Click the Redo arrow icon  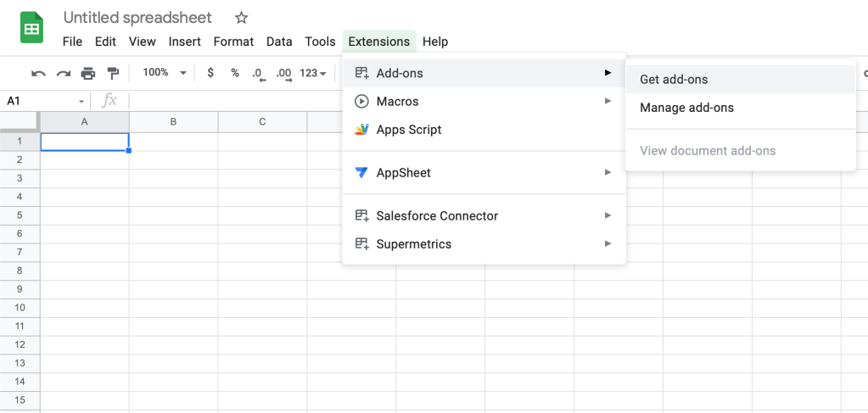(63, 74)
